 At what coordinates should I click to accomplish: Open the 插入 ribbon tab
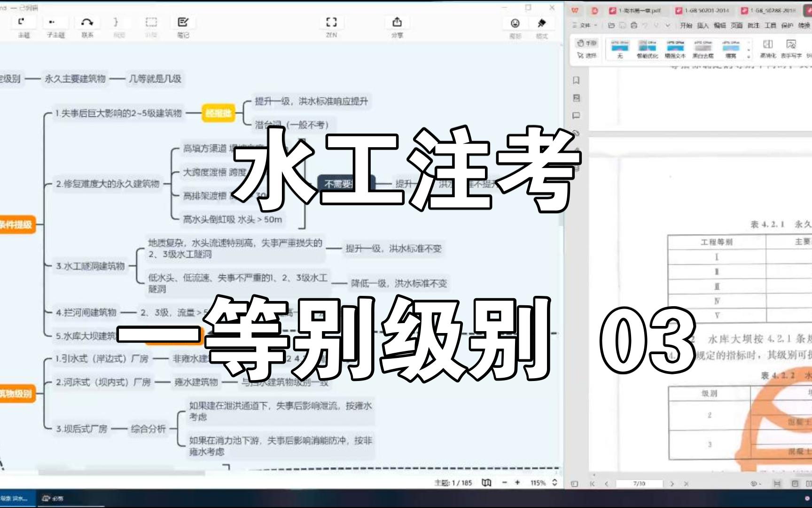(x=703, y=25)
